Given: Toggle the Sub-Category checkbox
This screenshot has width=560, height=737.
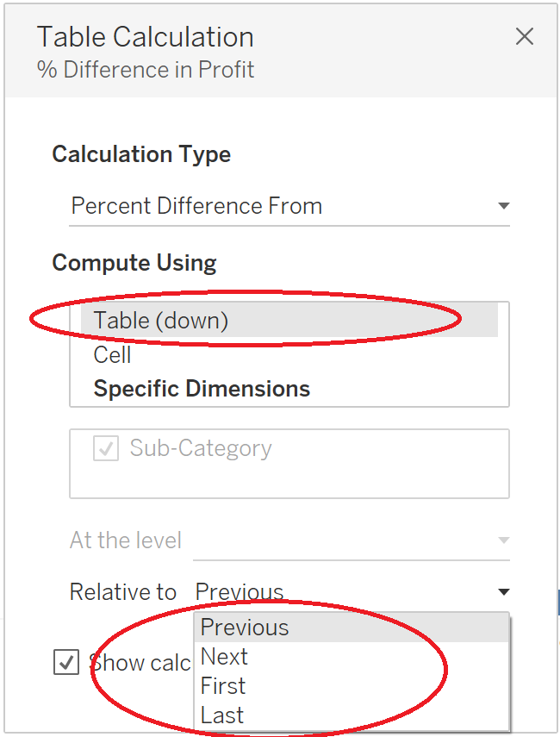Looking at the screenshot, I should [106, 448].
